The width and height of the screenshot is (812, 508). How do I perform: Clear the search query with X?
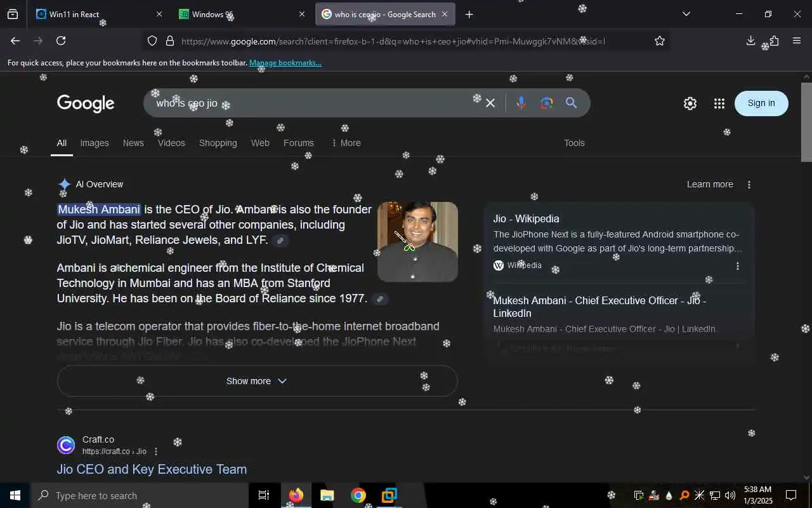pyautogui.click(x=490, y=103)
